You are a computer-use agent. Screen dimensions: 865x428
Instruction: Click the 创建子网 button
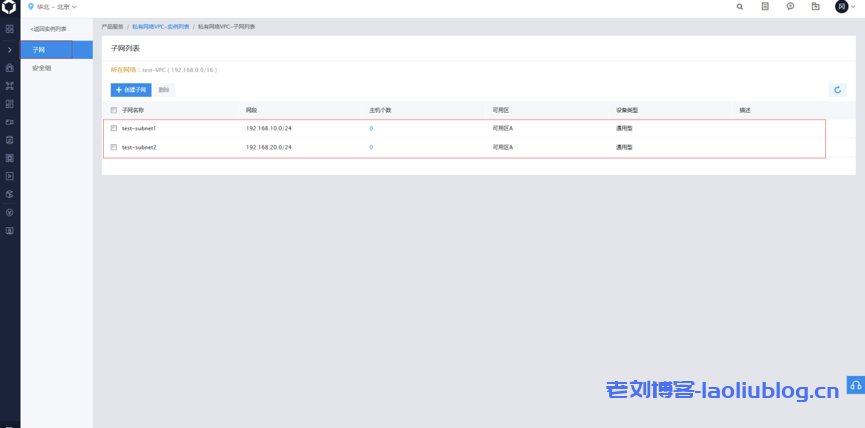pyautogui.click(x=131, y=90)
